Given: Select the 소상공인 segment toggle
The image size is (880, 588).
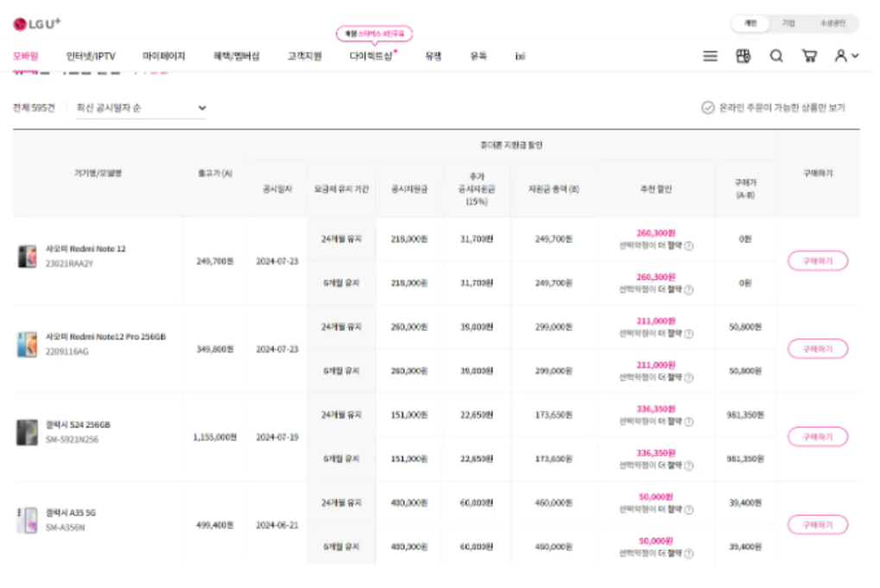Looking at the screenshot, I should click(833, 23).
